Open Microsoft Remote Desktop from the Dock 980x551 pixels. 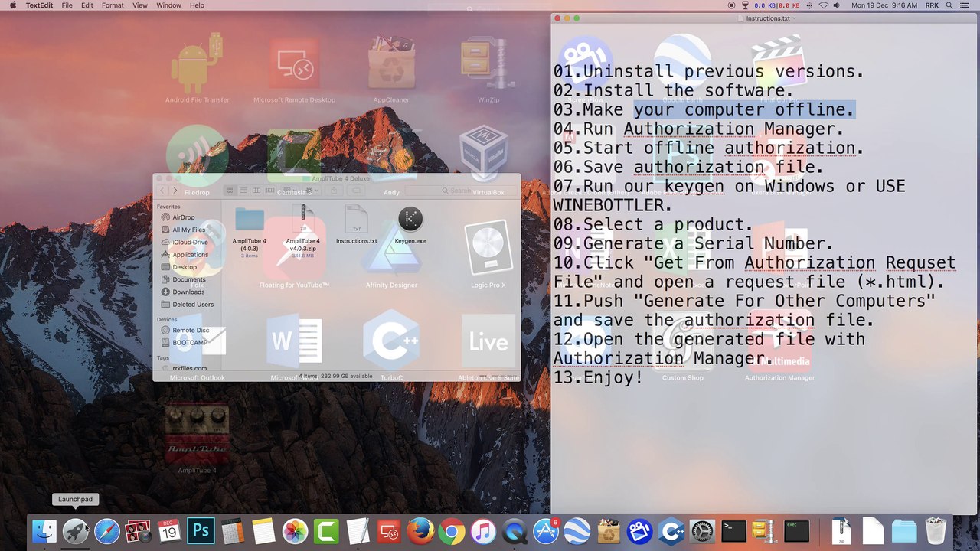(389, 531)
